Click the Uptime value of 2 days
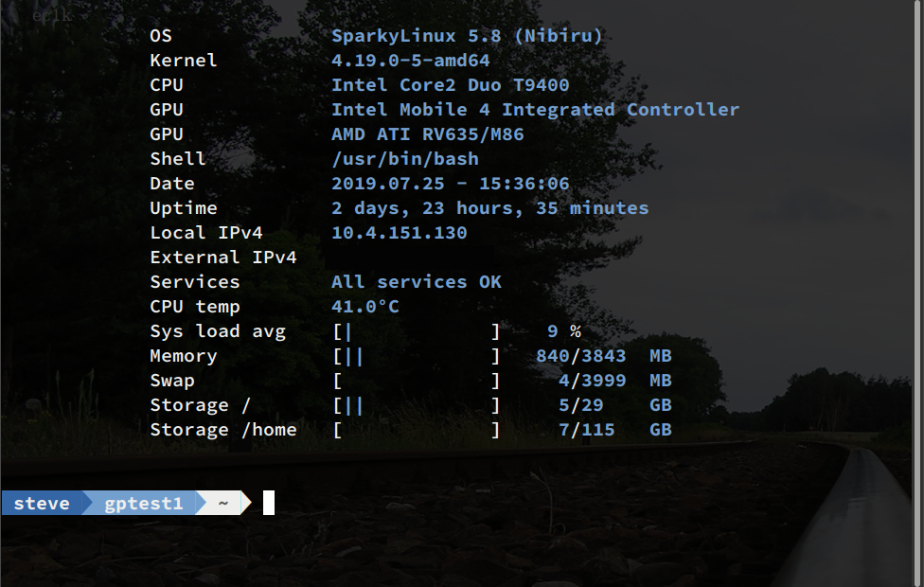Screen dimensions: 924x587 (x=490, y=207)
